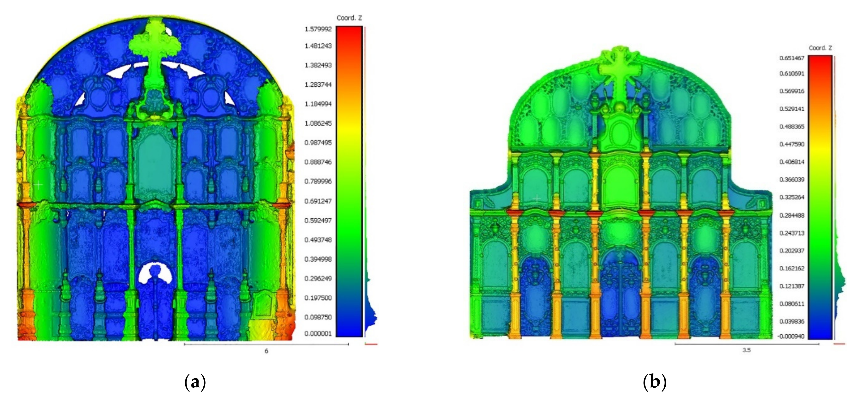868x400 pixels.
Task: Click the white crosshair marker in left model
Action: click(38, 185)
